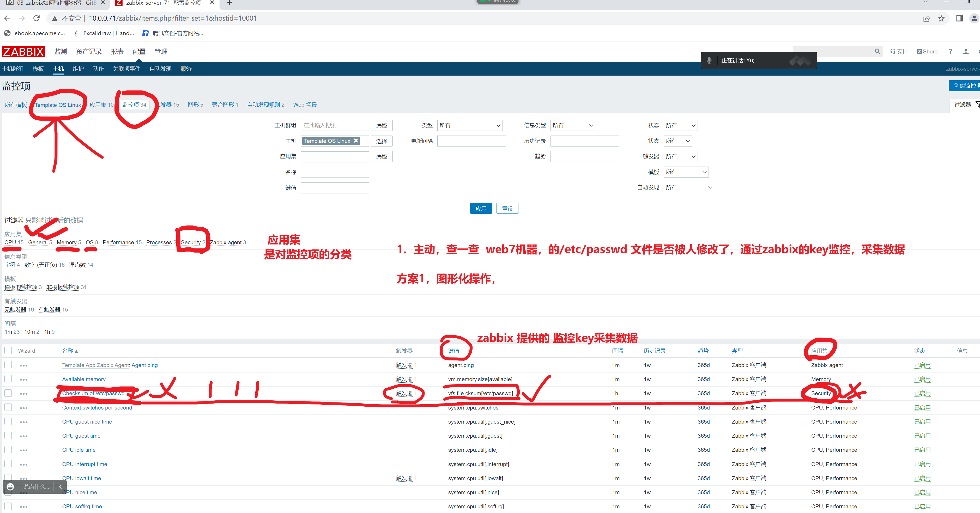Image resolution: width=980 pixels, height=513 pixels.
Task: Open the 模板 dropdown in filter
Action: (686, 172)
